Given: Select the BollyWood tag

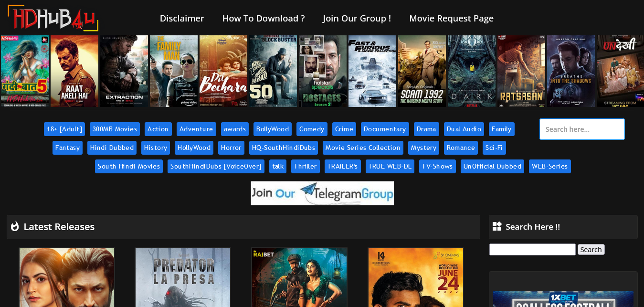Looking at the screenshot, I should click(273, 129).
